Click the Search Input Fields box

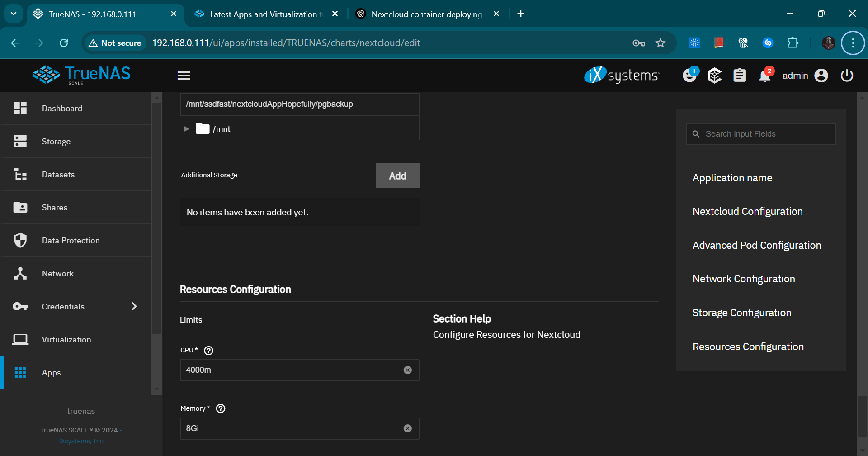761,134
